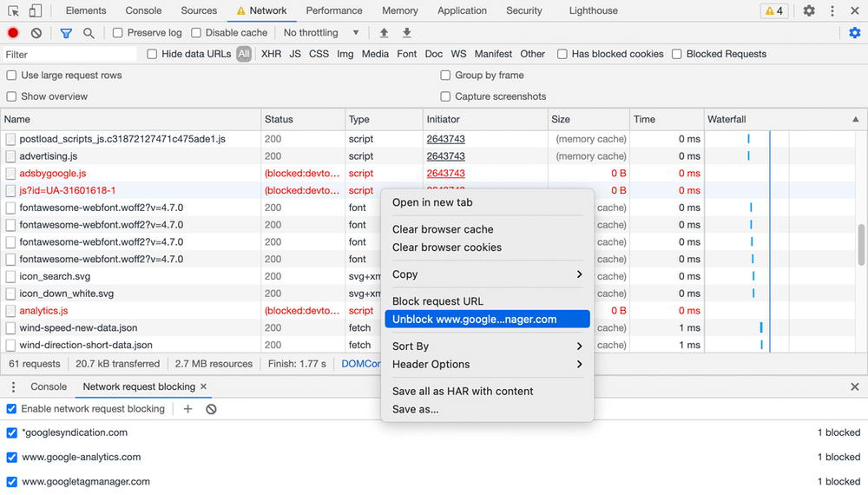Select the XHR type filter
This screenshot has height=495, width=868.
click(x=271, y=54)
